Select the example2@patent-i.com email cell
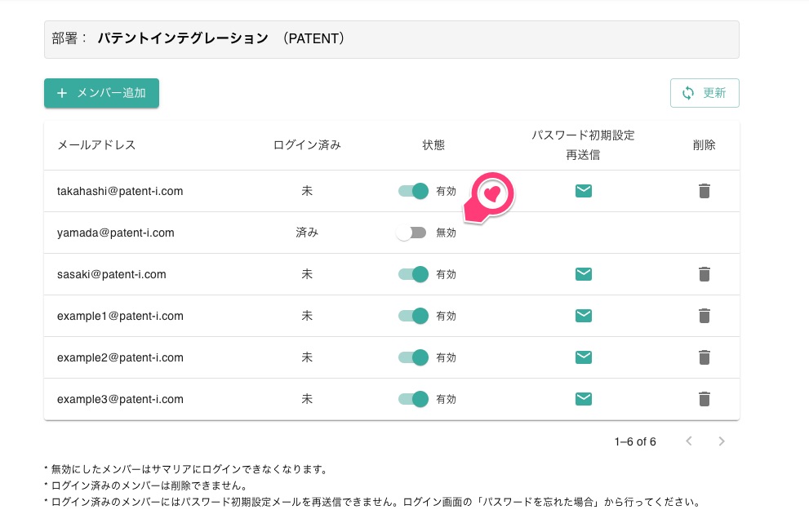This screenshot has width=809, height=532. pyautogui.click(x=120, y=357)
